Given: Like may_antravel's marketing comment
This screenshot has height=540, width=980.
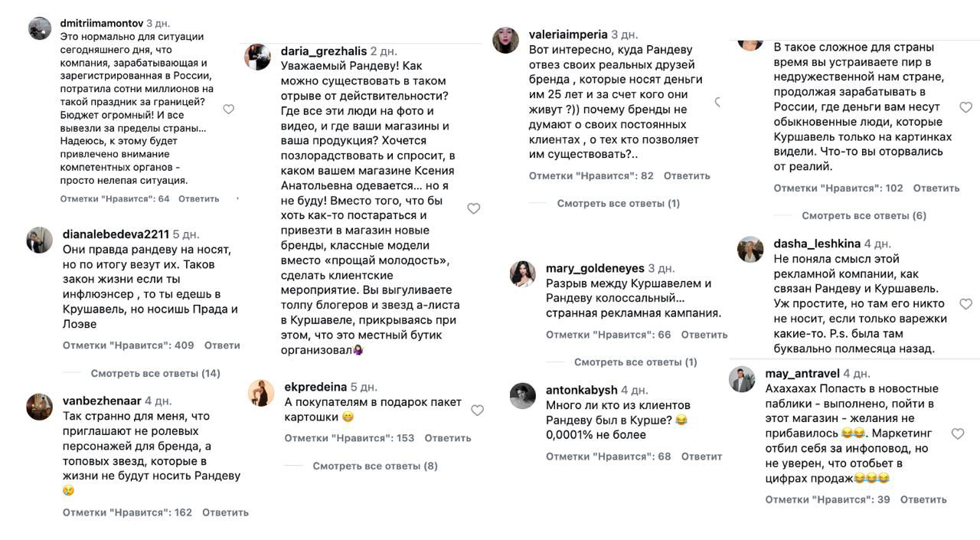Looking at the screenshot, I should pos(957,433).
